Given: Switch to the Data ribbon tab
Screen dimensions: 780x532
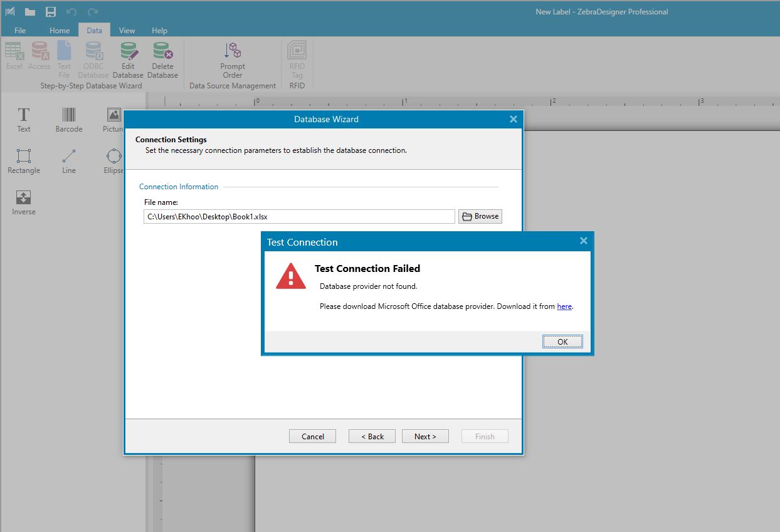Looking at the screenshot, I should point(95,30).
